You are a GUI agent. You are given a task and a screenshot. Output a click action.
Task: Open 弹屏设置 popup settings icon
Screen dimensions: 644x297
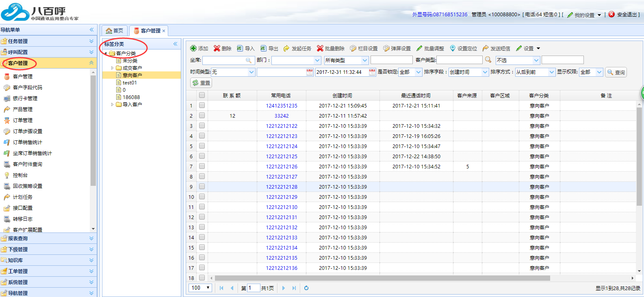tap(386, 48)
